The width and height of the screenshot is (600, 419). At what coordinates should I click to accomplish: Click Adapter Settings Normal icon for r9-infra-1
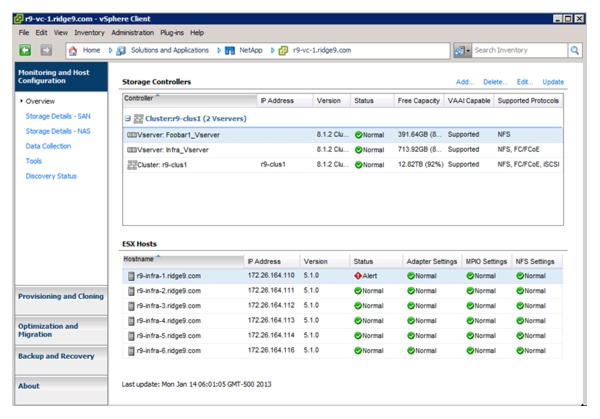[411, 276]
